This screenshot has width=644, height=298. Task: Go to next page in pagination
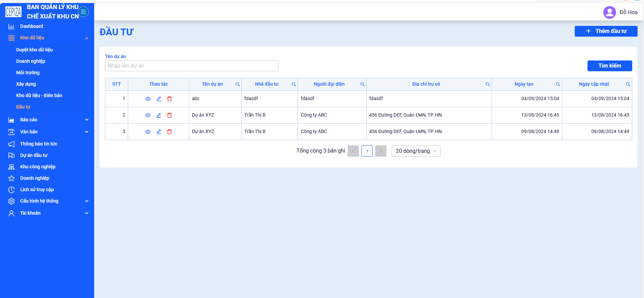[x=381, y=151]
